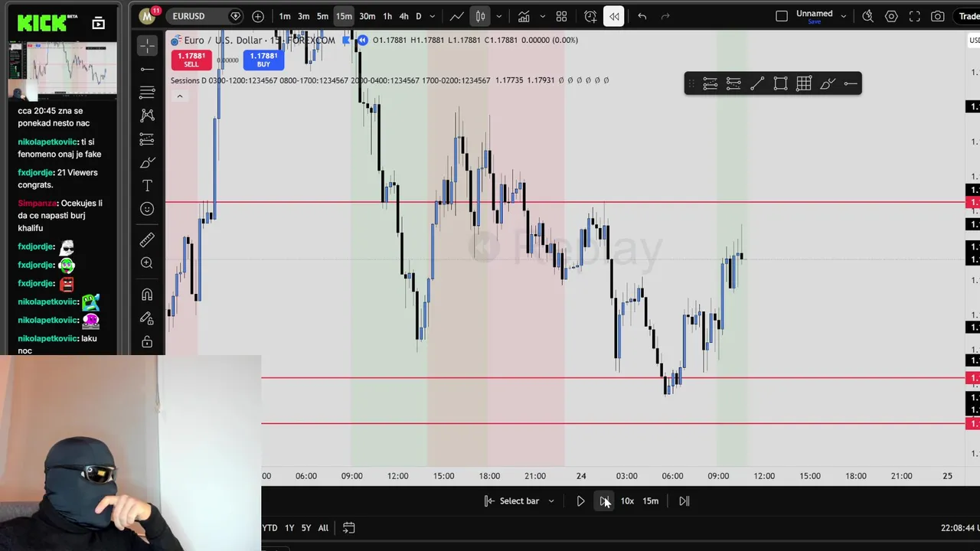Screen dimensions: 980x551
Task: Play the bar replay
Action: [580, 501]
